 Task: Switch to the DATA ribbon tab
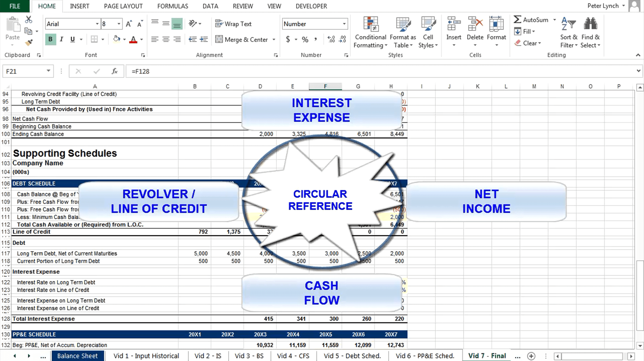[210, 6]
